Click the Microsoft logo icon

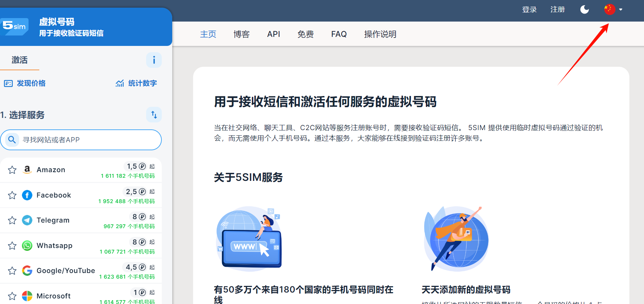(27, 296)
